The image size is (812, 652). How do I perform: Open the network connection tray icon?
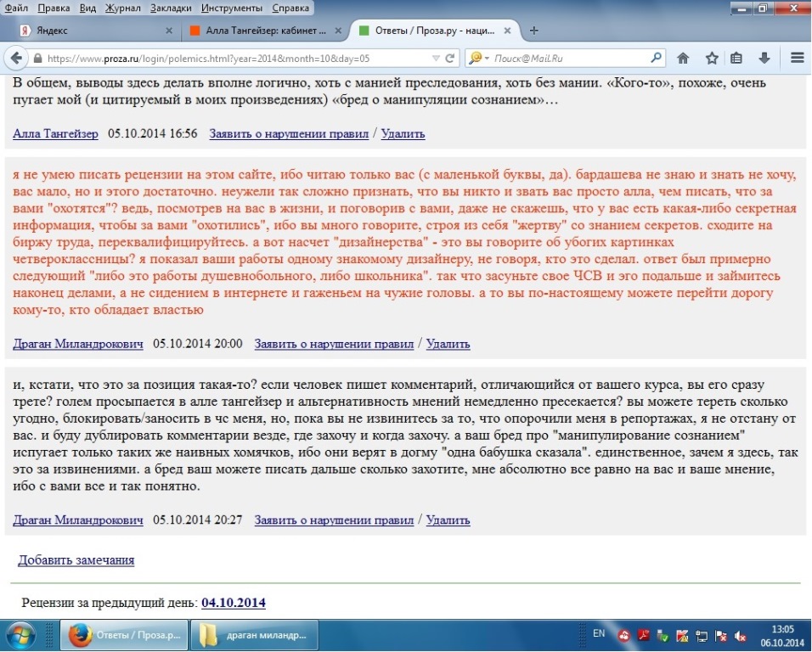[702, 636]
